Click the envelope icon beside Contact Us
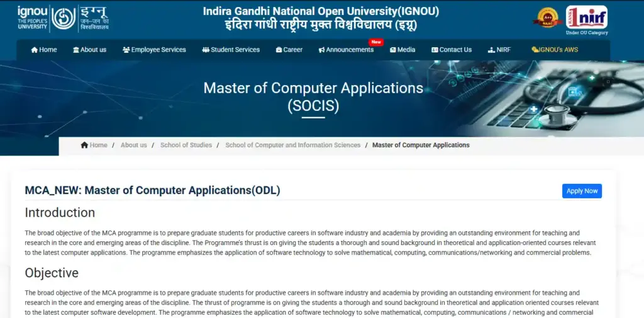The height and width of the screenshot is (318, 644). coord(435,50)
